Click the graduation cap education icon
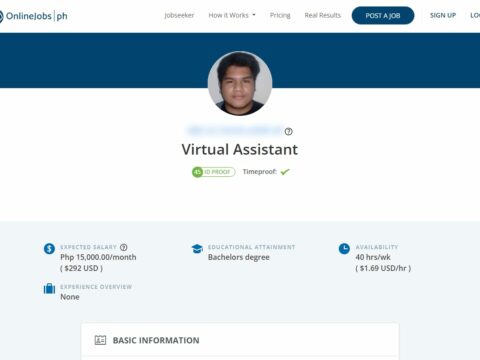The image size is (480, 360). pos(197,249)
